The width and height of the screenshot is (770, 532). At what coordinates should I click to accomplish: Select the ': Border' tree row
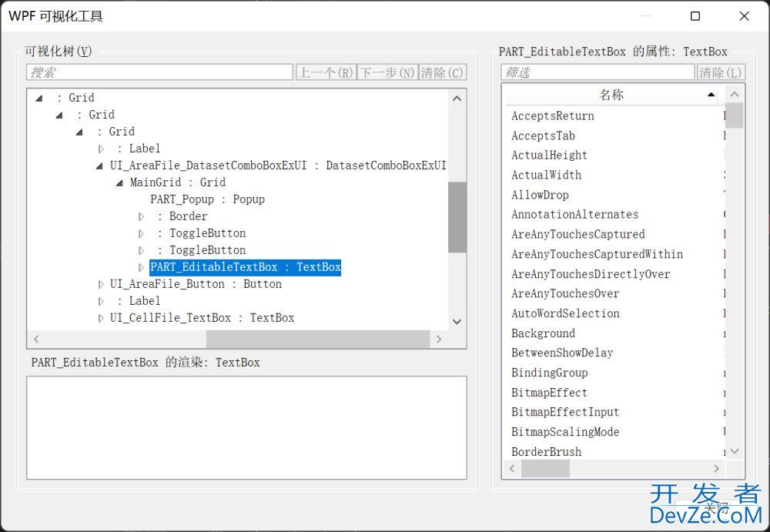[x=182, y=216]
